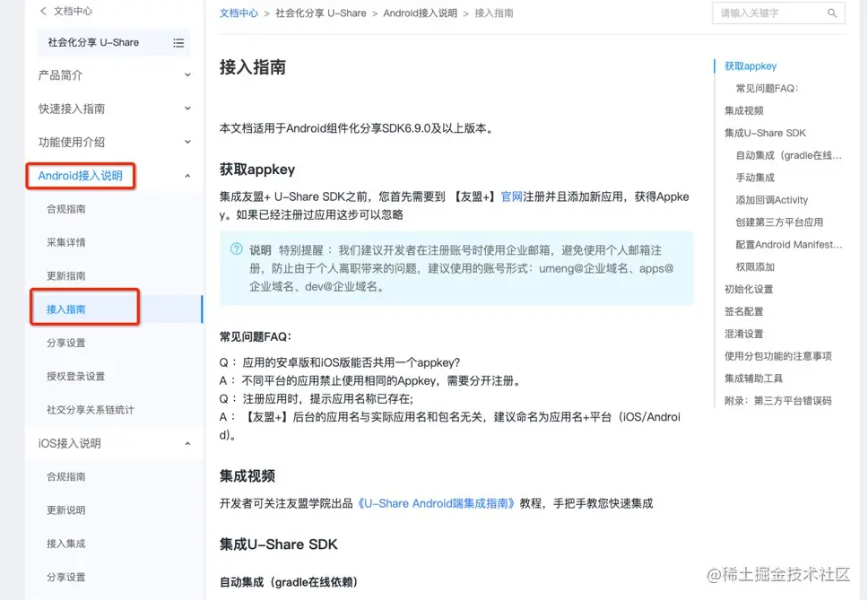The height and width of the screenshot is (601, 868).
Task: Jump to 创建第三方平台应用 in the outline
Action: click(x=779, y=222)
